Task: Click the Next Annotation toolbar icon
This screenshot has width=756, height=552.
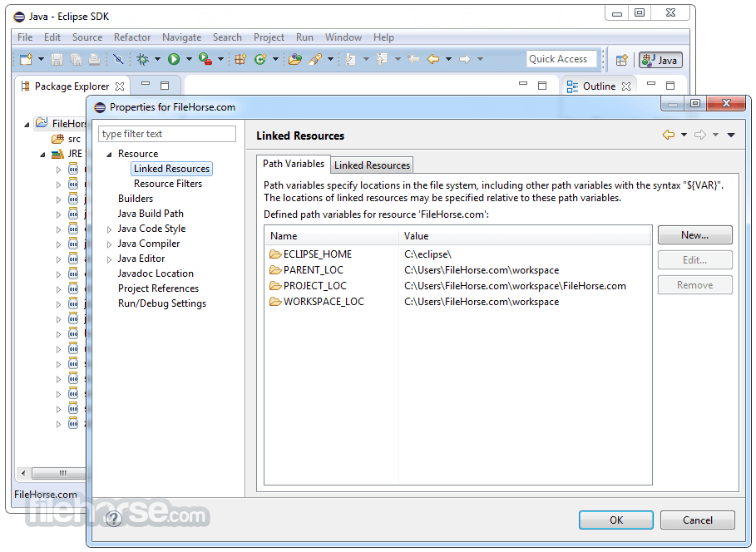Action: point(350,59)
